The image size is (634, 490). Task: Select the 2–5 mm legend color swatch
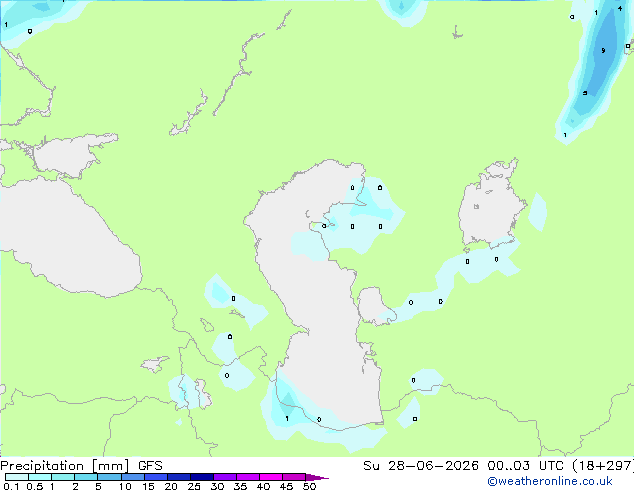tap(86, 477)
